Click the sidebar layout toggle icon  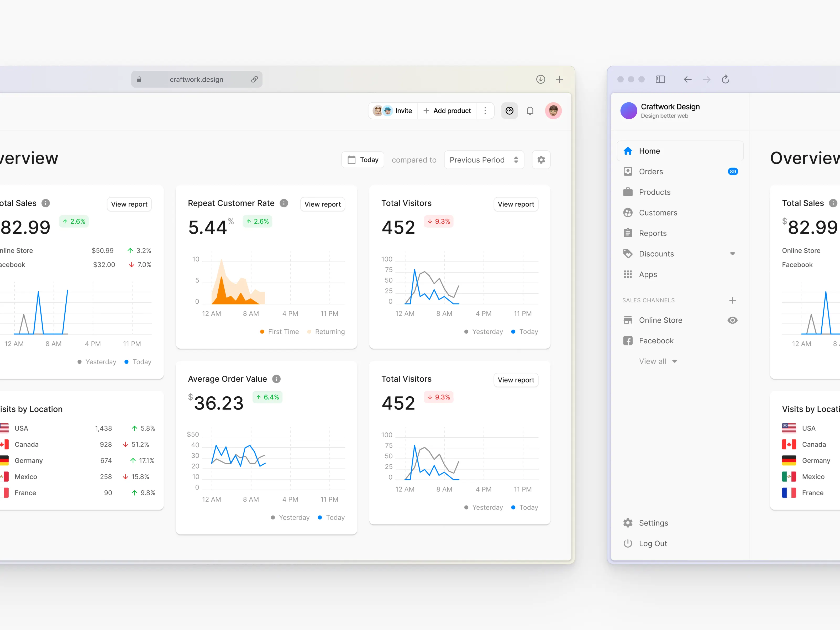(x=660, y=79)
